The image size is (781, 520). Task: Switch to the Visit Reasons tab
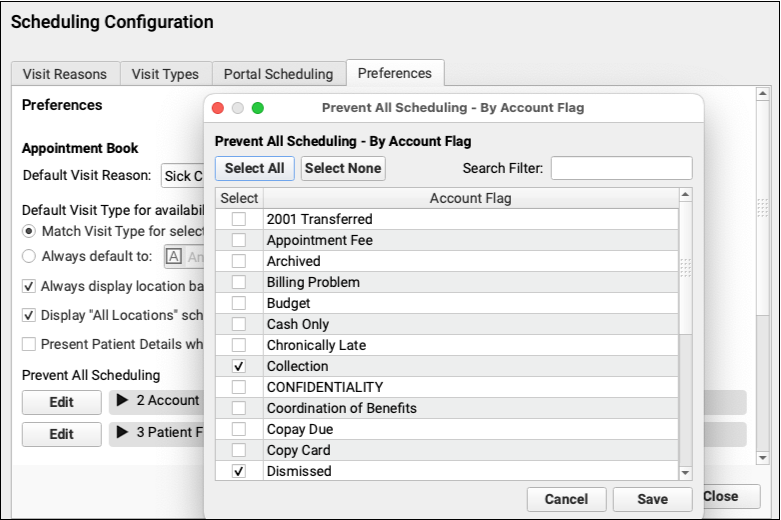click(65, 74)
